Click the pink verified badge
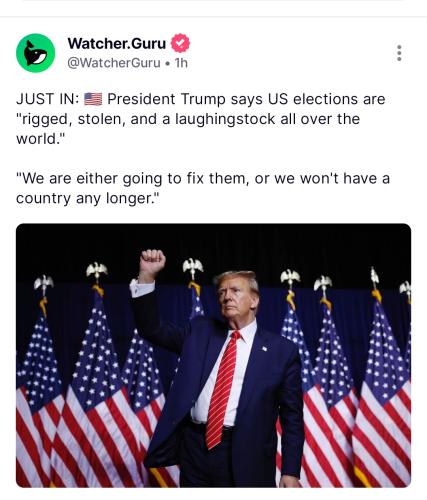Screen dimensions: 427x500 point(180,43)
